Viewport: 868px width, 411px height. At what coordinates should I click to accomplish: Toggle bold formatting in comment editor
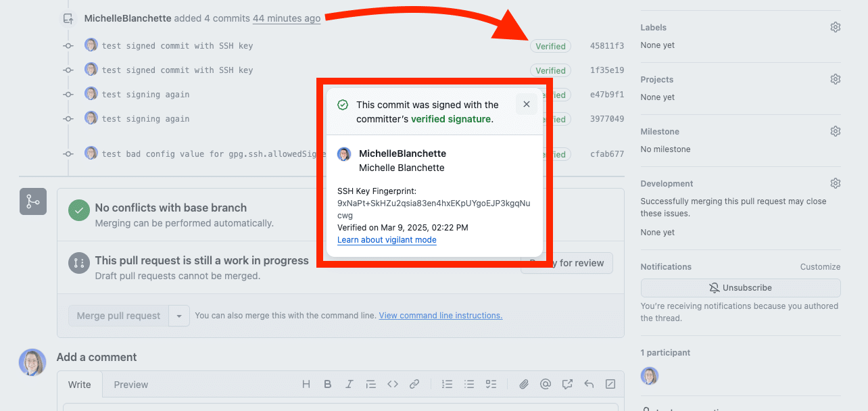coord(327,384)
